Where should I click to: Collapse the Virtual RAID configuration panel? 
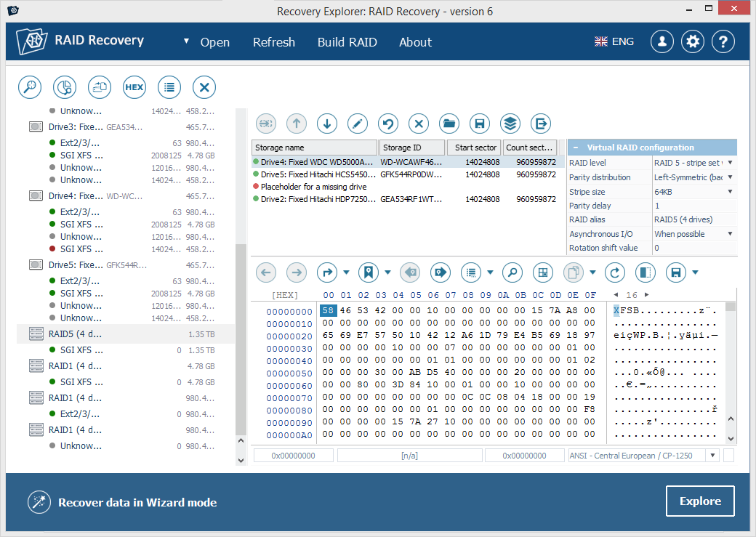click(x=576, y=148)
